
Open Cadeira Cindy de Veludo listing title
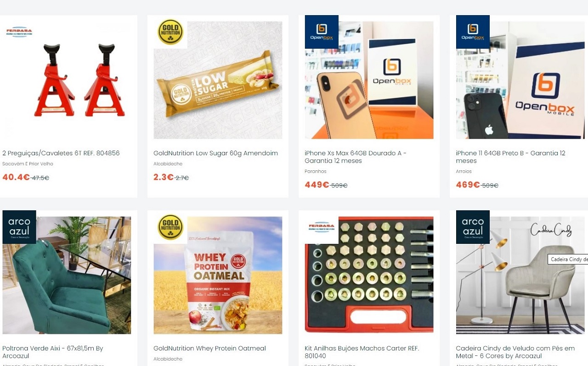[x=515, y=352]
